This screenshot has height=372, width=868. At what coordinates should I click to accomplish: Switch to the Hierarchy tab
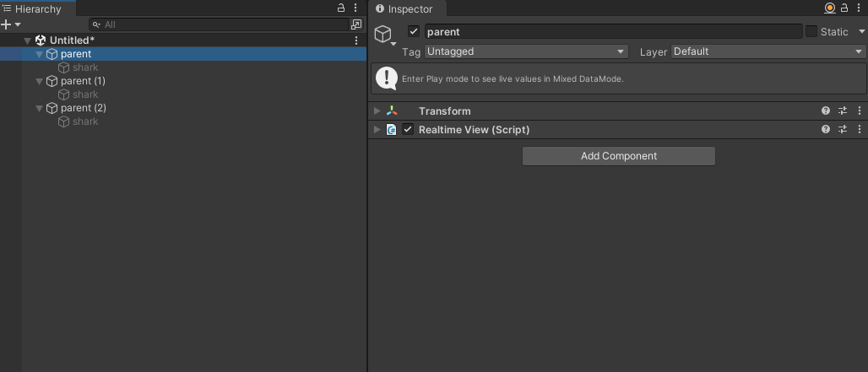(38, 8)
